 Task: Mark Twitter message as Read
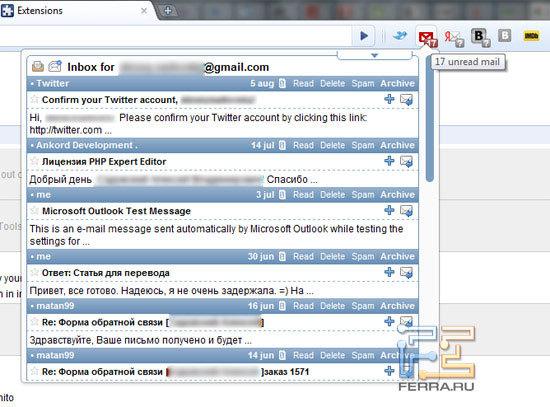(x=303, y=84)
